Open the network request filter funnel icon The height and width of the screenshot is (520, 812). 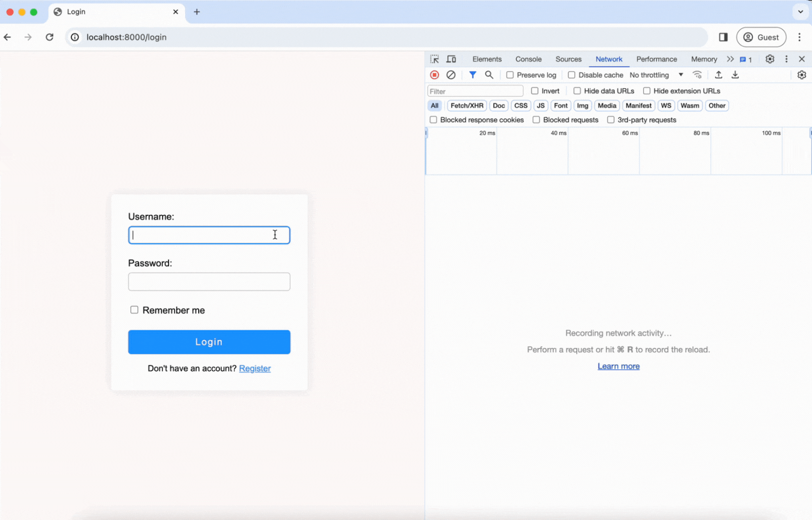coord(473,75)
